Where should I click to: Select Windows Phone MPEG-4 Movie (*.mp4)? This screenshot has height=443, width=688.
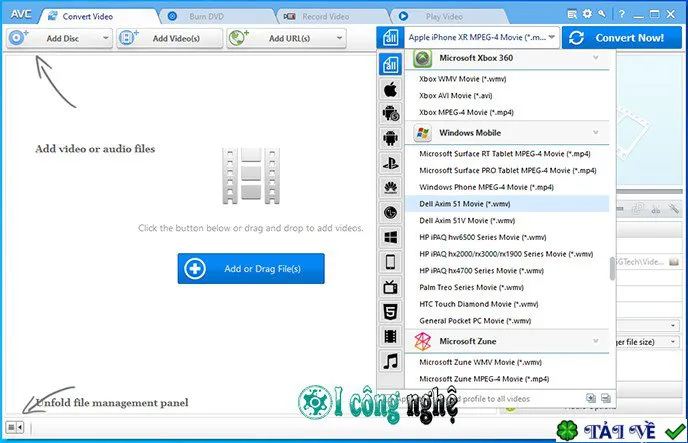tap(507, 187)
